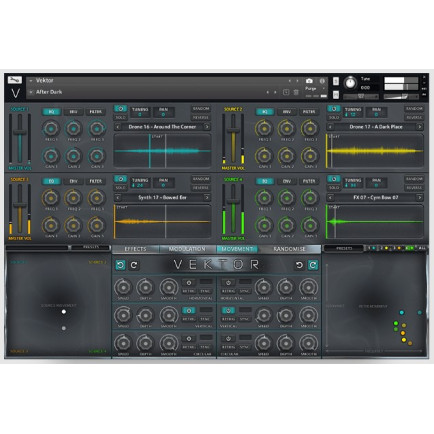Screen dimensions: 434x434
Task: Open the Purge dropdown menu
Action: (315, 89)
